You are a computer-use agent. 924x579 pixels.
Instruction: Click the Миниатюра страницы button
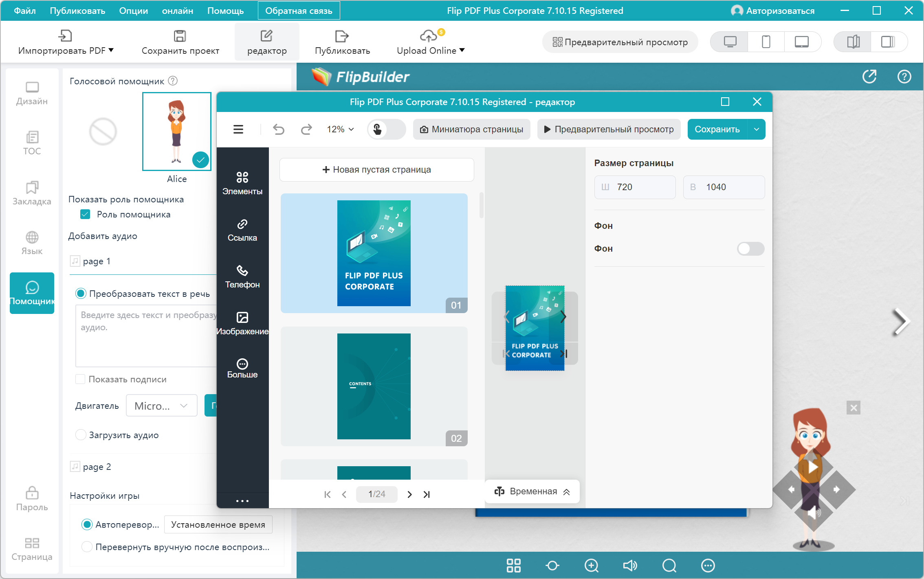tap(471, 129)
